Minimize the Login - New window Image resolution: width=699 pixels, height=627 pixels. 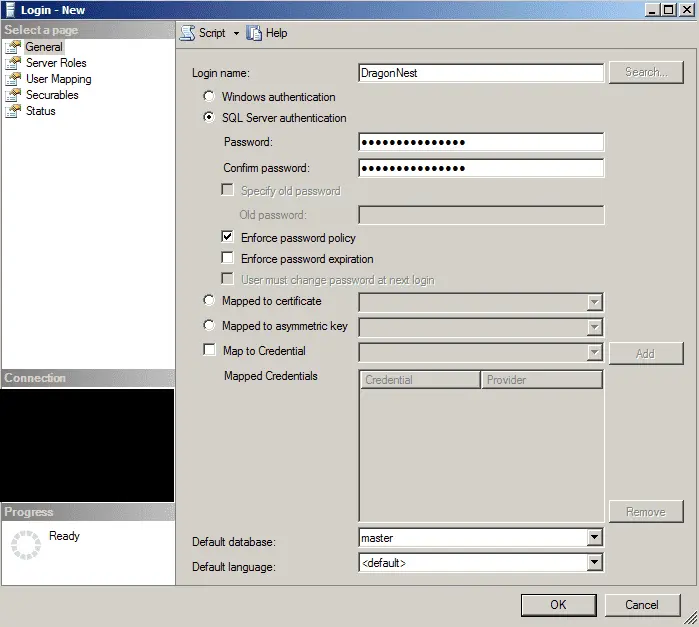pos(652,10)
